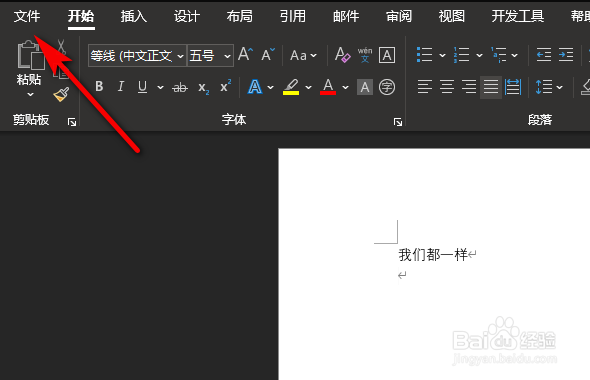This screenshot has width=590, height=380.
Task: Apply the blue text effects A
Action: [255, 87]
